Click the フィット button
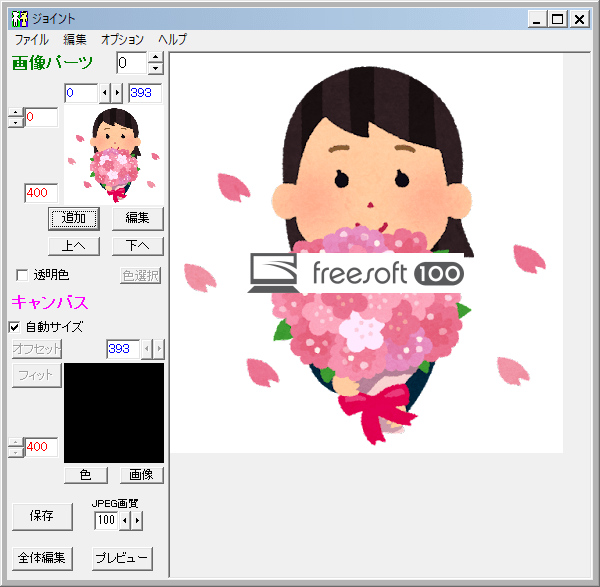 pos(37,375)
